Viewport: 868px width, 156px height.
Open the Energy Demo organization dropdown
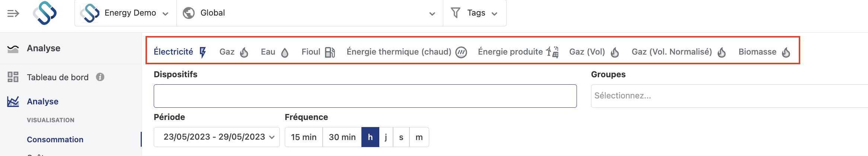[125, 13]
